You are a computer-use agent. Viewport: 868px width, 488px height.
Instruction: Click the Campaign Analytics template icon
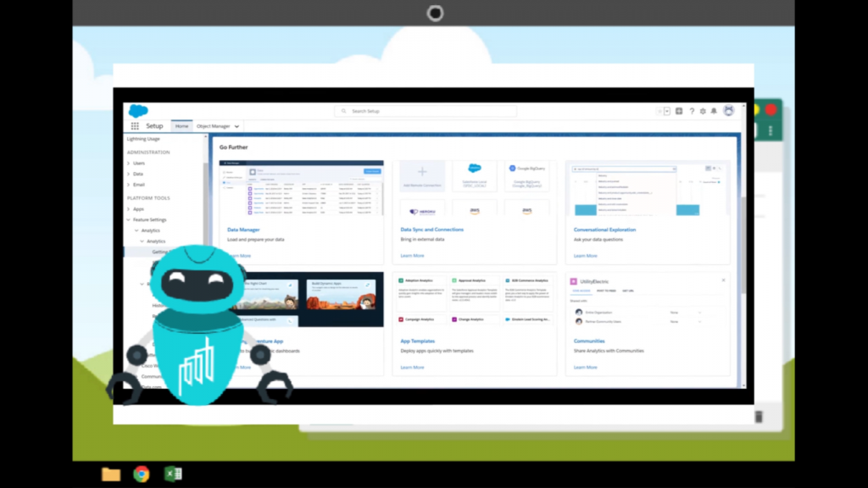[x=401, y=319]
